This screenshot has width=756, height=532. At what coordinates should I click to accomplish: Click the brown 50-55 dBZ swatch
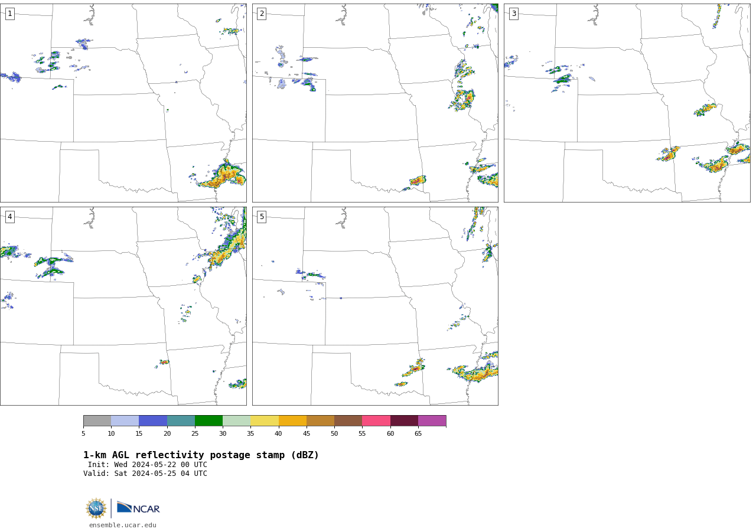(x=348, y=421)
